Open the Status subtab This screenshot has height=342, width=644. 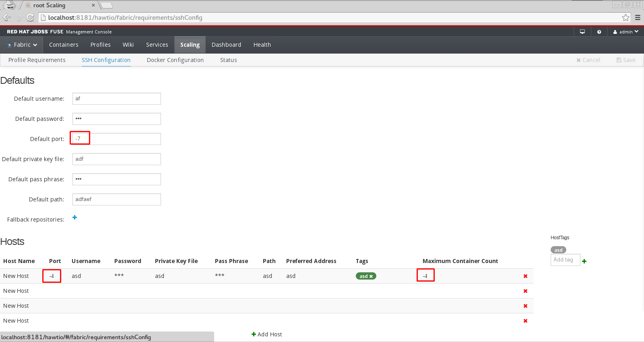pos(228,60)
